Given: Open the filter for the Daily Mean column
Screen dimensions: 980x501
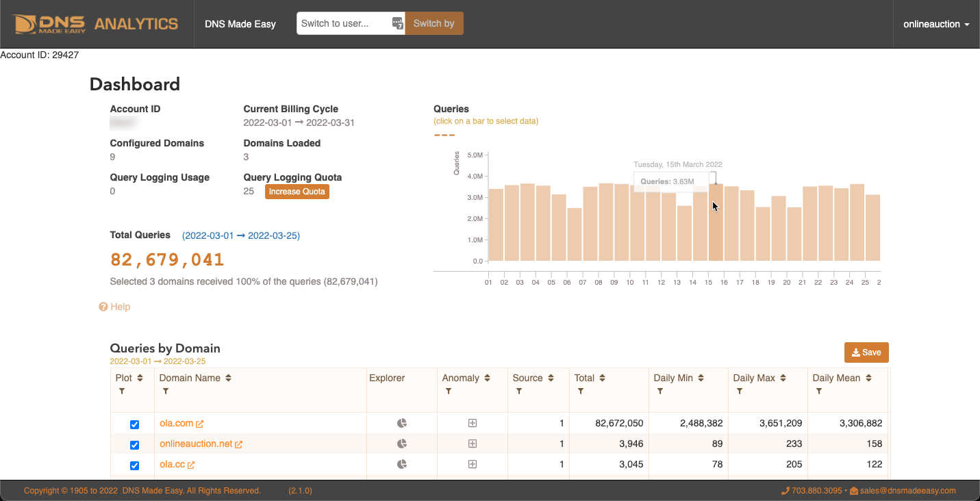Looking at the screenshot, I should 819,391.
